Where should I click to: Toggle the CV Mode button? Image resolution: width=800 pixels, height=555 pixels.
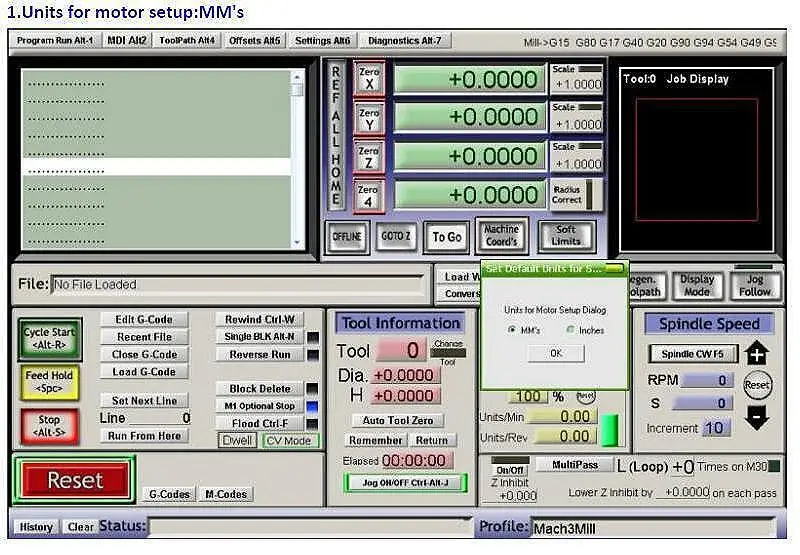pyautogui.click(x=289, y=440)
